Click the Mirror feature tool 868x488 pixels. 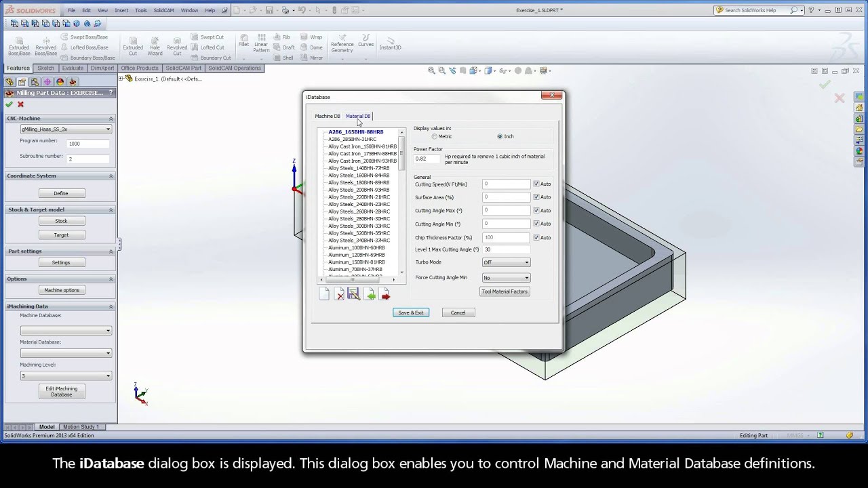click(311, 58)
